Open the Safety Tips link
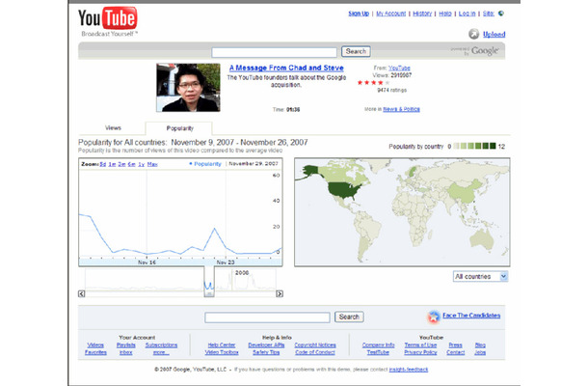 (x=266, y=352)
